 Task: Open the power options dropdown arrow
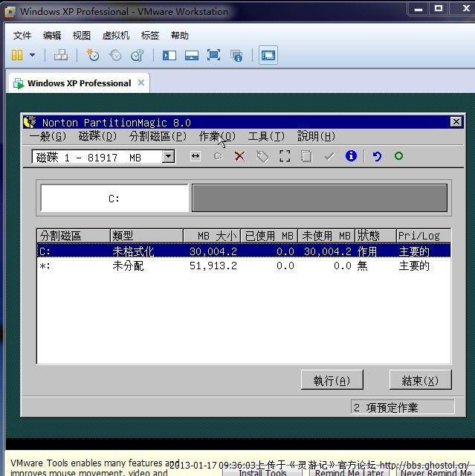point(32,55)
